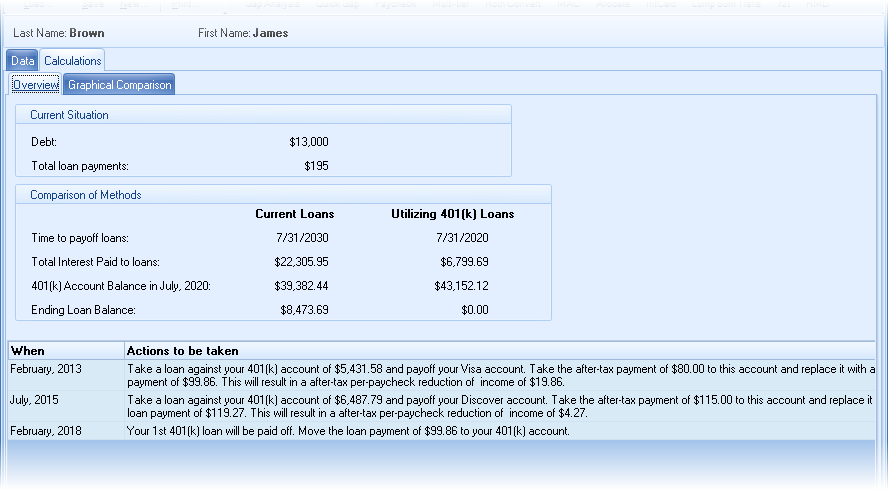
Task: Switch to the Graphical Comparison tab
Action: 120,85
